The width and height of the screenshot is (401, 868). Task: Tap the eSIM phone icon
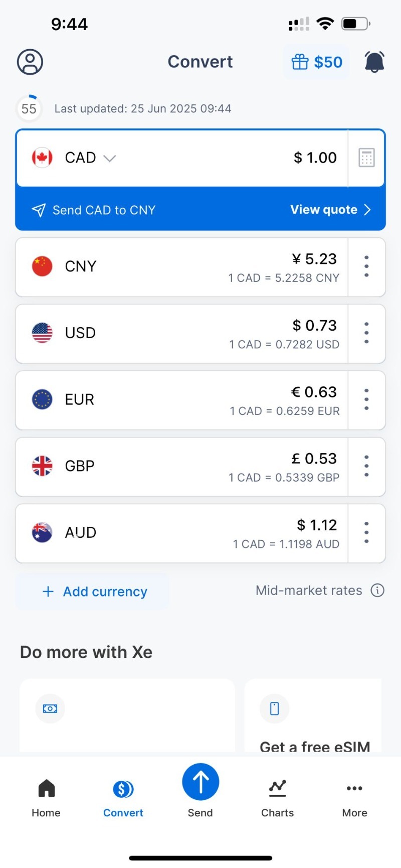coord(275,708)
